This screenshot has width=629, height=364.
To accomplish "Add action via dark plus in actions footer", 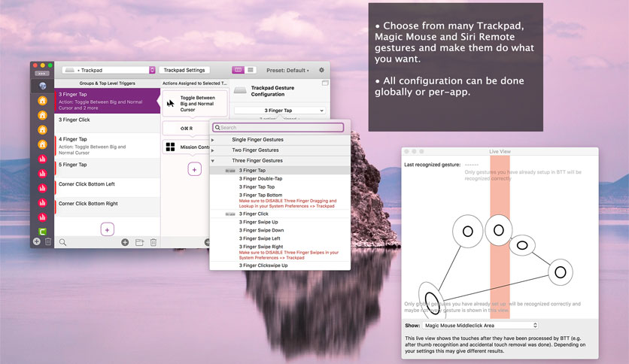I will point(208,242).
